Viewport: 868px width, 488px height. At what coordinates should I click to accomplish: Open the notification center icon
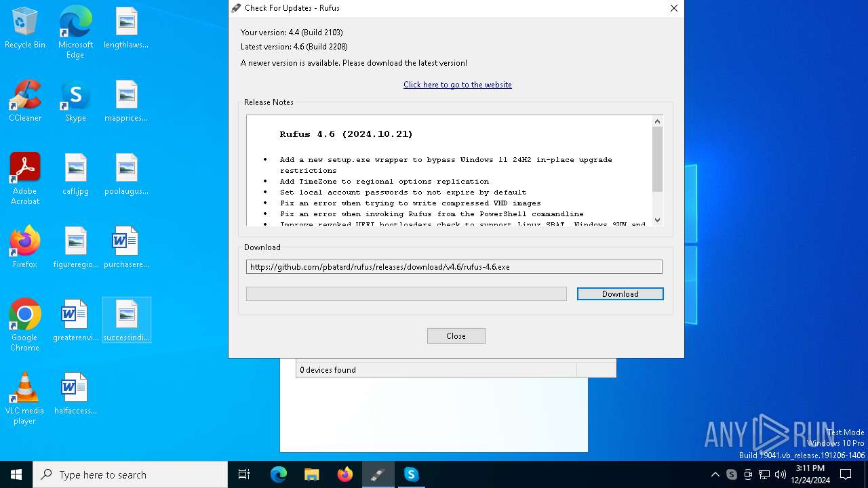tap(846, 474)
